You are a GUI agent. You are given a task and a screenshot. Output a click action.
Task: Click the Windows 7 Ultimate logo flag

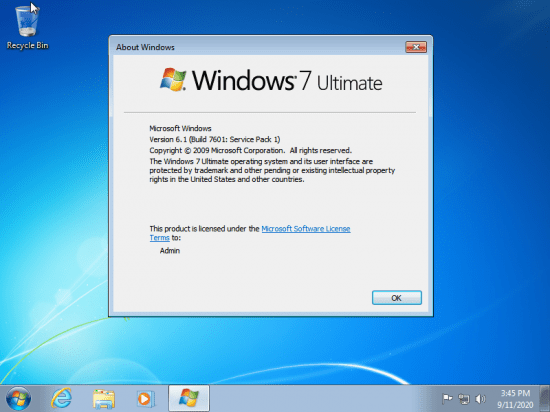click(x=173, y=80)
